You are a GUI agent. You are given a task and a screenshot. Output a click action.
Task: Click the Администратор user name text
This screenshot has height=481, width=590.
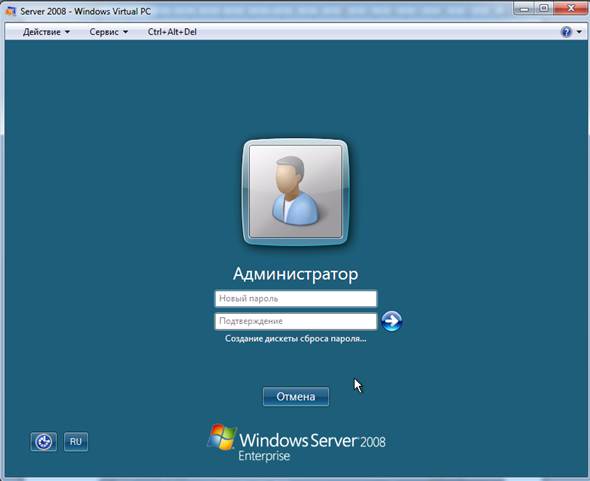tap(296, 274)
